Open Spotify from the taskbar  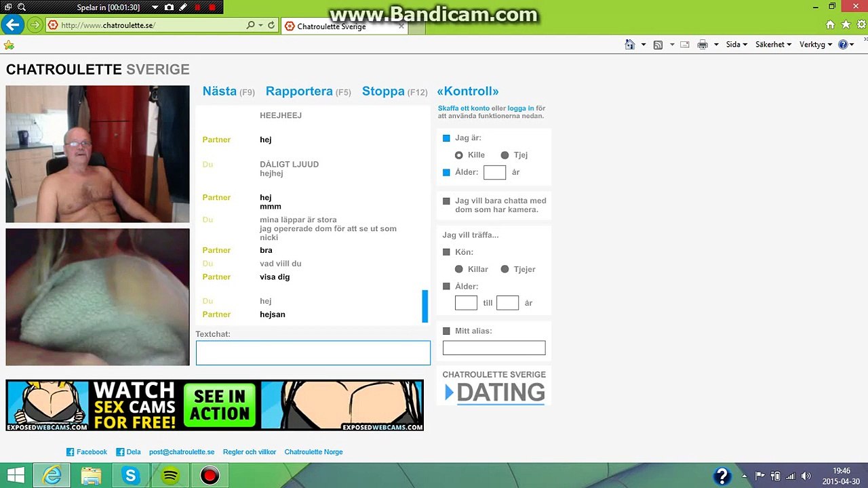(170, 476)
